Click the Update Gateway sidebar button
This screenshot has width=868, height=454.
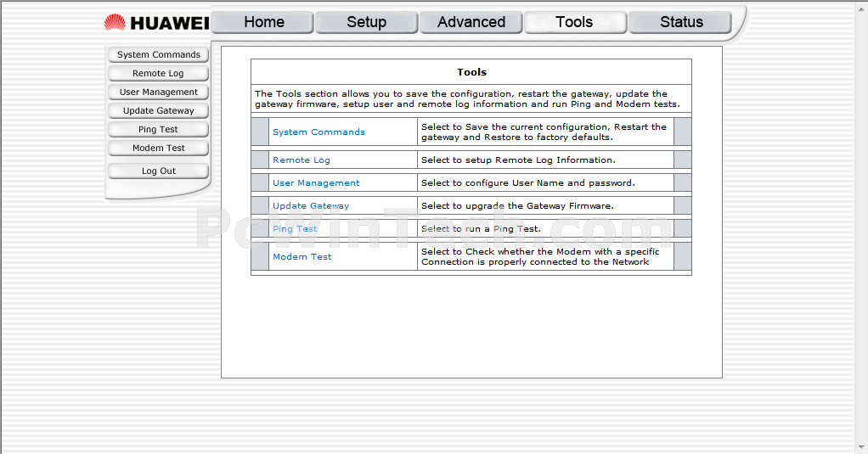tap(158, 110)
